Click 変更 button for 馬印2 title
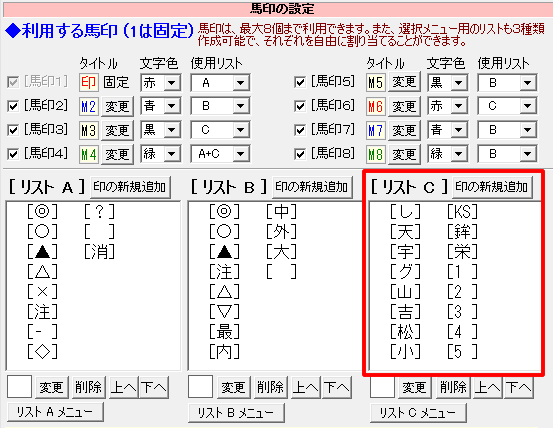Viewport: 553px width, 428px height. (x=117, y=106)
